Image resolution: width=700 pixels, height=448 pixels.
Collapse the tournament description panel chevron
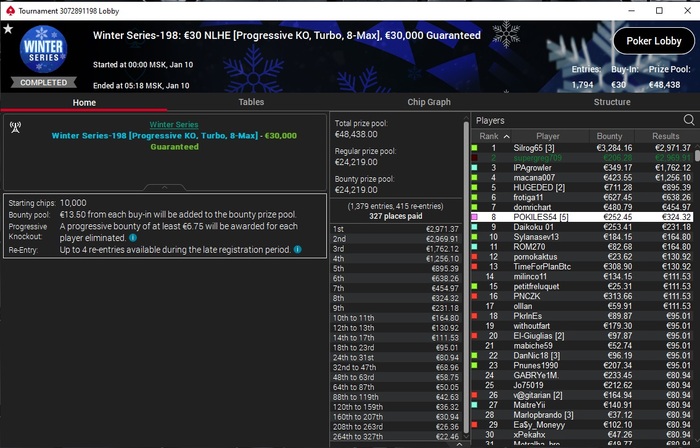tap(164, 187)
